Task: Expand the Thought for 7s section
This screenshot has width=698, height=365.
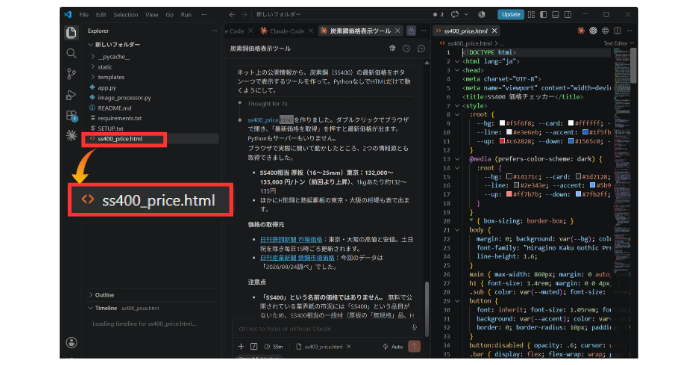Action: 268,104
